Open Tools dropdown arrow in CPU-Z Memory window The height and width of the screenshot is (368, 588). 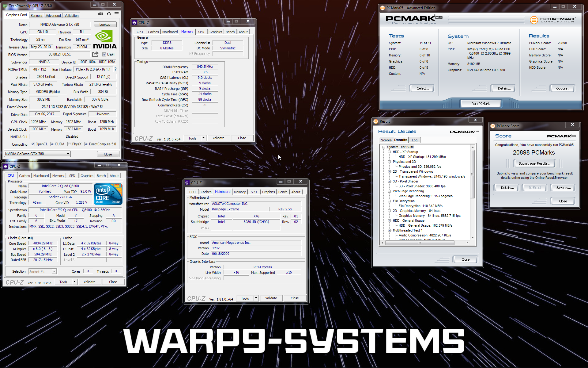(x=203, y=138)
